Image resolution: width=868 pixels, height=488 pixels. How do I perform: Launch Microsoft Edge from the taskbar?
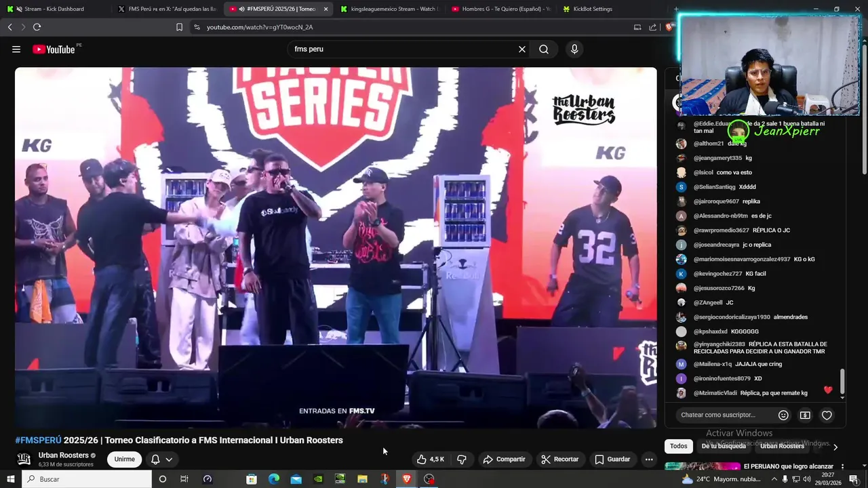(x=274, y=479)
